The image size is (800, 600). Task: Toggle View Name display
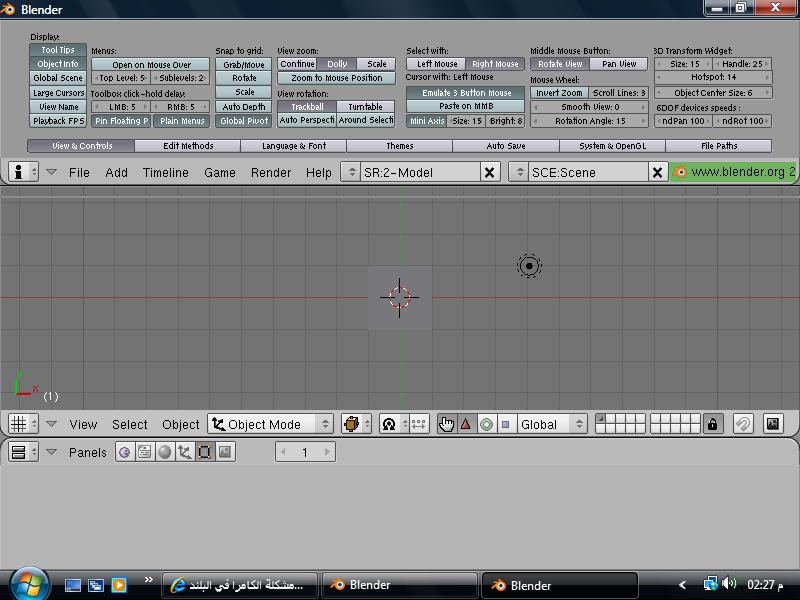click(58, 107)
